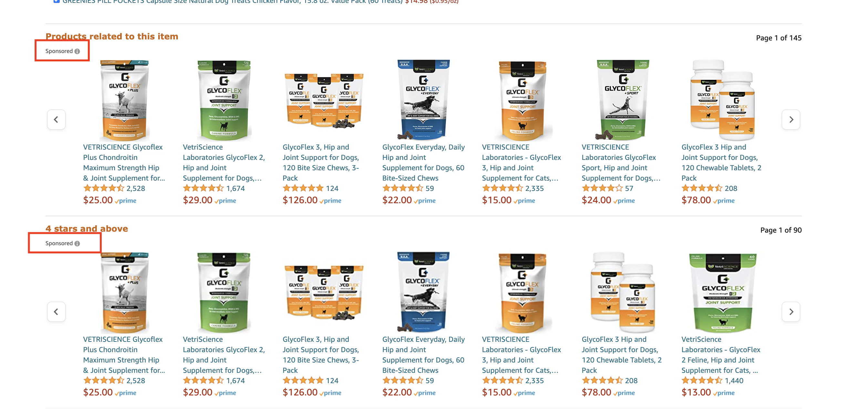Click the GlycoFlex 3 three-pack image in top row

[324, 100]
